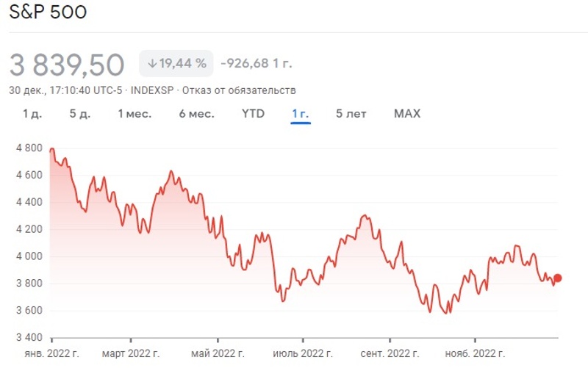The image size is (588, 368).
Task: Click the INDEXSP exchange label
Action: tap(151, 90)
